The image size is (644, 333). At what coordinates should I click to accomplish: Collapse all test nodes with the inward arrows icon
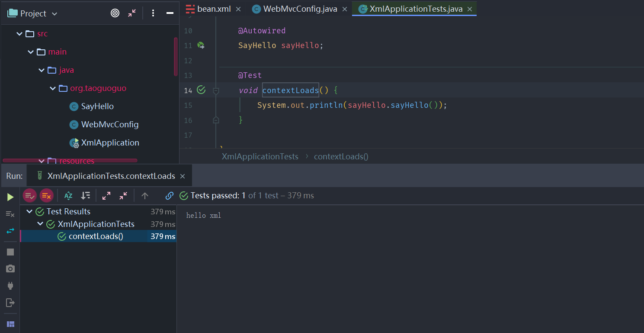pos(123,195)
